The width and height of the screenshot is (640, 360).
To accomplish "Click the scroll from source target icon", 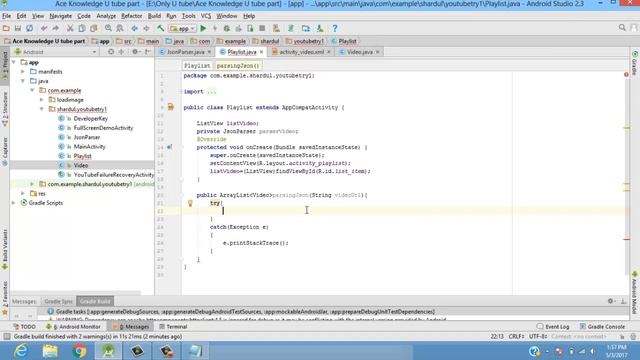I will point(111,52).
